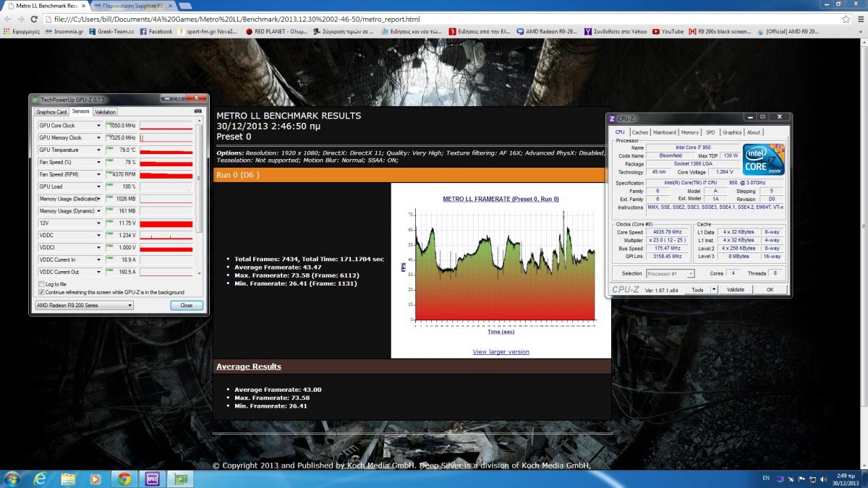Click the volume speaker icon in system tray
This screenshot has height=488, width=868.
[x=825, y=479]
